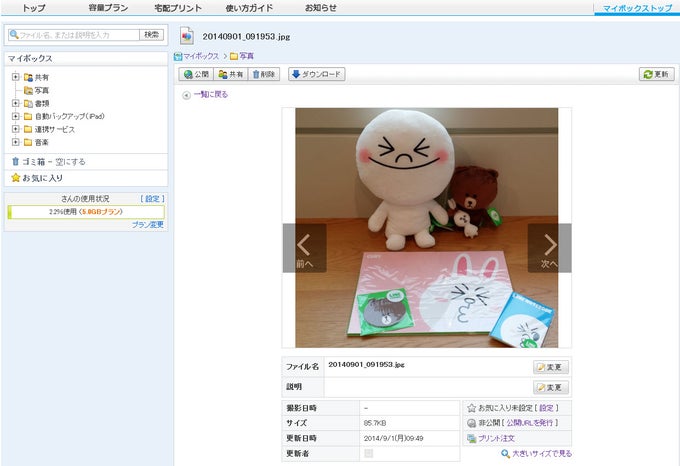Click the 公開 publish toolbar button

[x=196, y=74]
